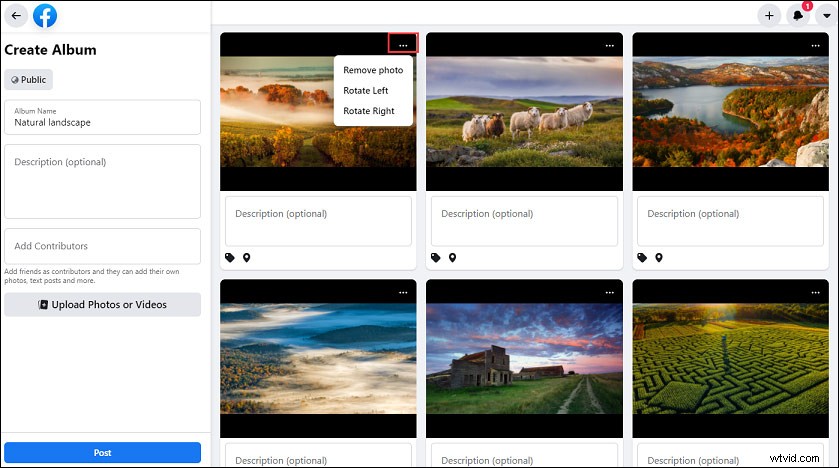Open Facebook home via the logo
This screenshot has width=839, height=468.
click(45, 16)
